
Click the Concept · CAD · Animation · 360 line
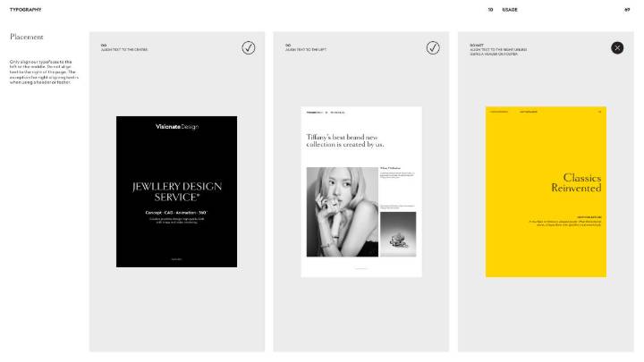pyautogui.click(x=176, y=213)
